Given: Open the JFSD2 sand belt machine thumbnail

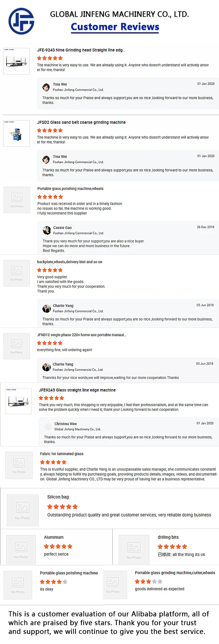Looking at the screenshot, I should click(x=16, y=134).
